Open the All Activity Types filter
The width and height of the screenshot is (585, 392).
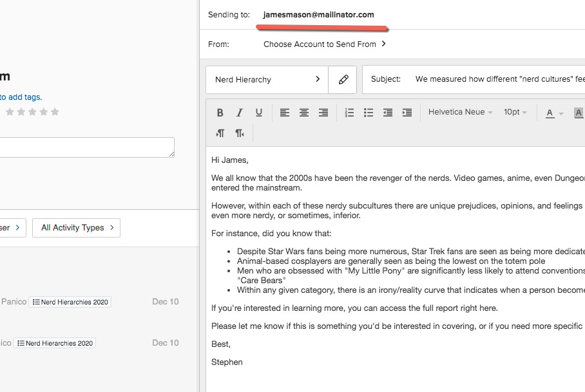[76, 228]
